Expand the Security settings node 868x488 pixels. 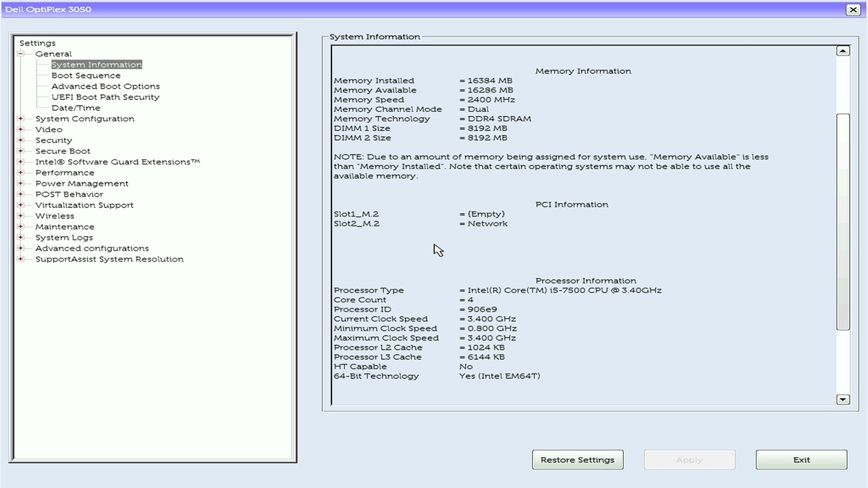coord(21,140)
